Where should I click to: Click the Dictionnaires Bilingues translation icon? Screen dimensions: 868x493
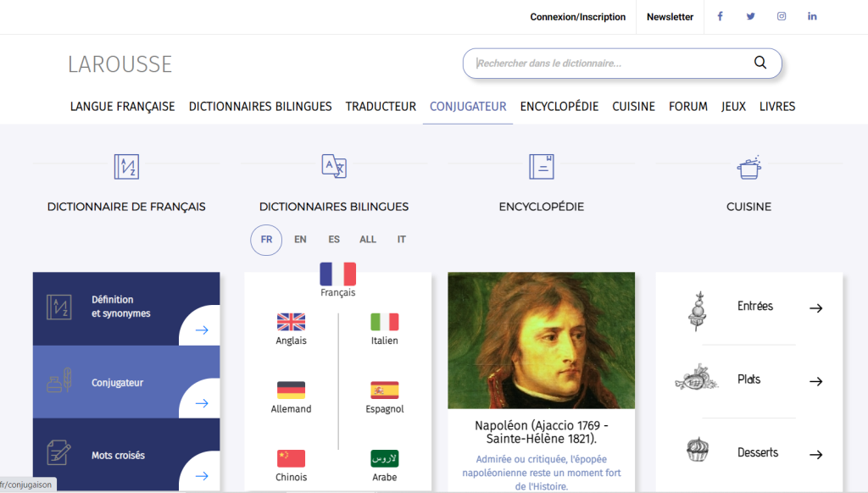pyautogui.click(x=334, y=166)
